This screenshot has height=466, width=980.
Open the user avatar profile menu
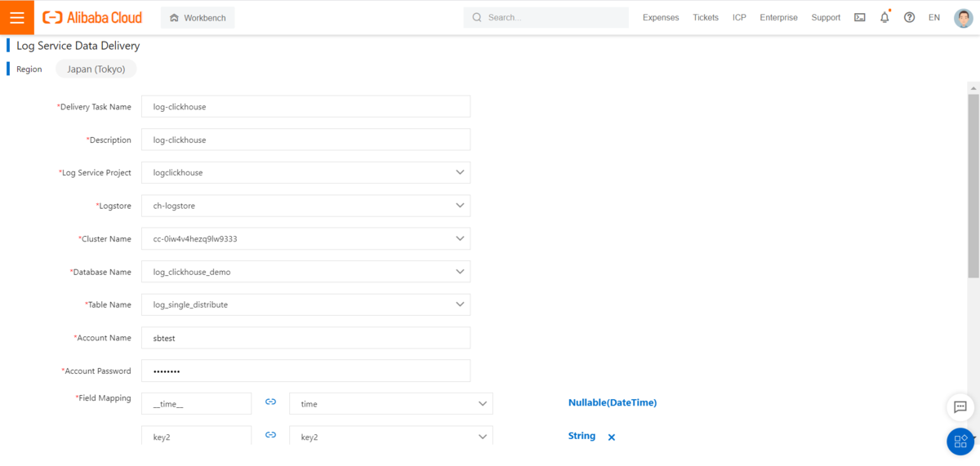pyautogui.click(x=963, y=17)
